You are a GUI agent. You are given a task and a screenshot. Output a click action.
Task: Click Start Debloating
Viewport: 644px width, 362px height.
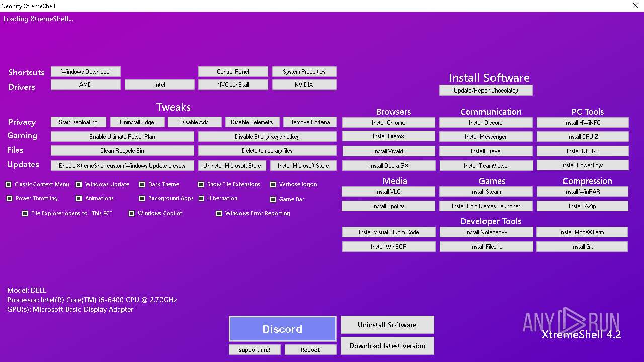(78, 122)
